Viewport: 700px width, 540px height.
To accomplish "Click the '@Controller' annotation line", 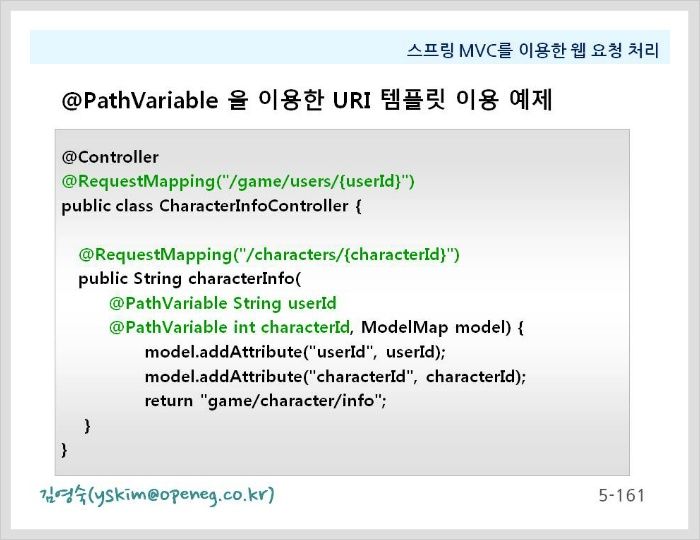I will (110, 157).
